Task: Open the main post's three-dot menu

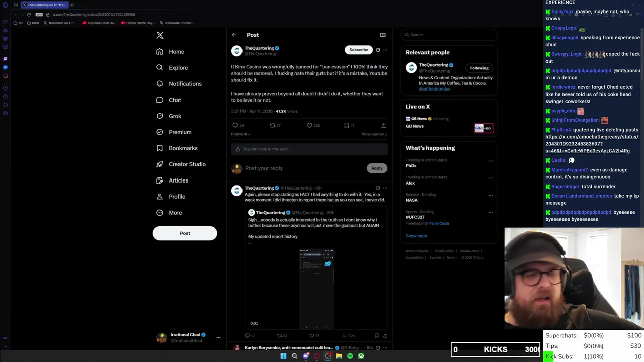Action: [385, 50]
